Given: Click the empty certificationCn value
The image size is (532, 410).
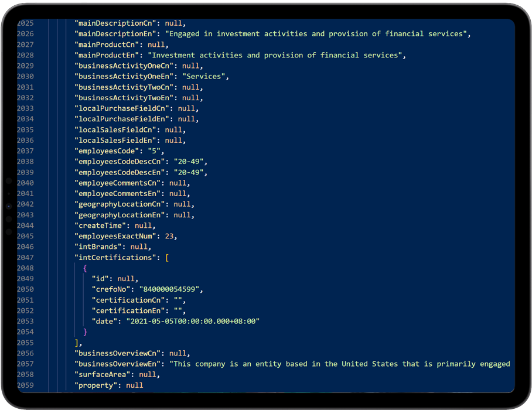Looking at the screenshot, I should click(x=178, y=300).
